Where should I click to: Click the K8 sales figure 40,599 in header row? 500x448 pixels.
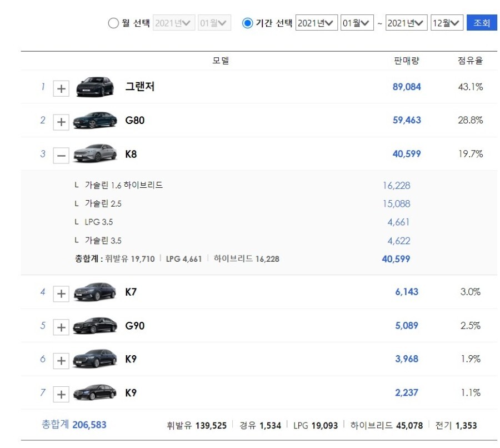coord(407,154)
